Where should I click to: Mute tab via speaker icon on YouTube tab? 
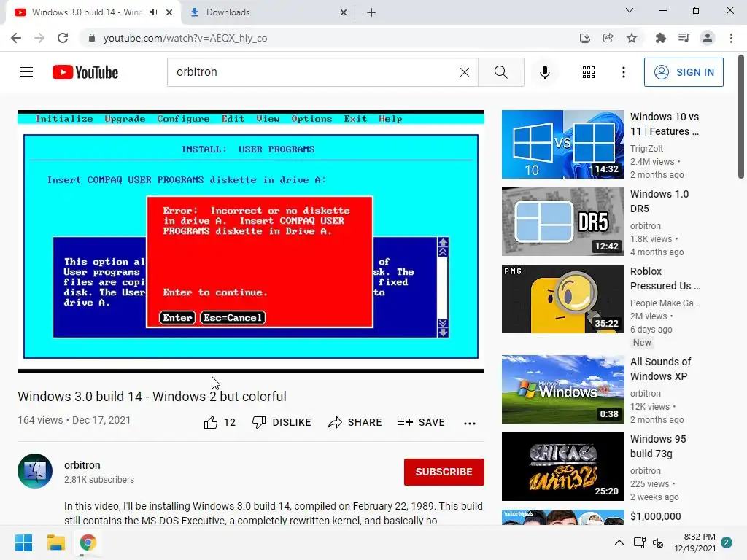click(153, 12)
